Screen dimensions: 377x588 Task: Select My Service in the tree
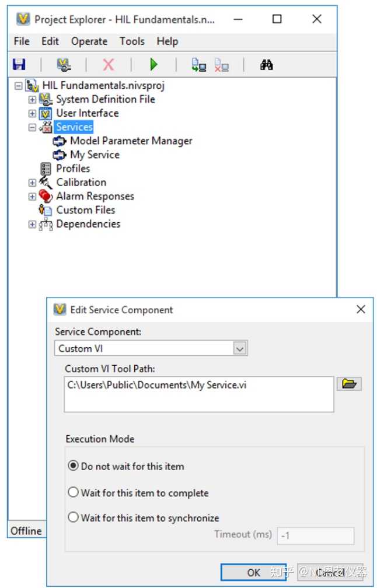pyautogui.click(x=95, y=155)
